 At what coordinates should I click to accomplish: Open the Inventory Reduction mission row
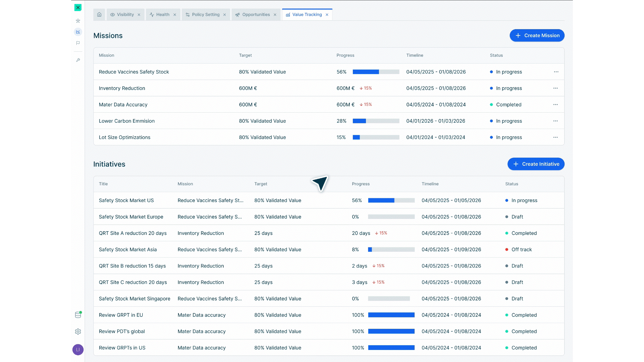tap(329, 88)
